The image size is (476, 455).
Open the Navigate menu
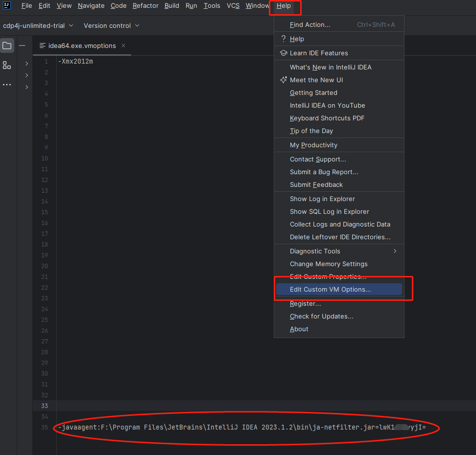click(x=91, y=6)
